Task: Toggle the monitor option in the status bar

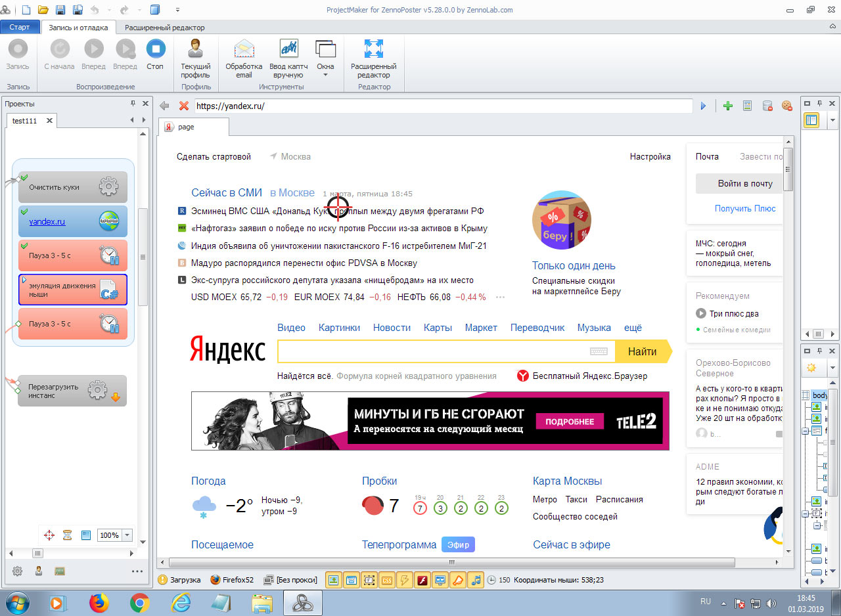Action: tap(440, 580)
